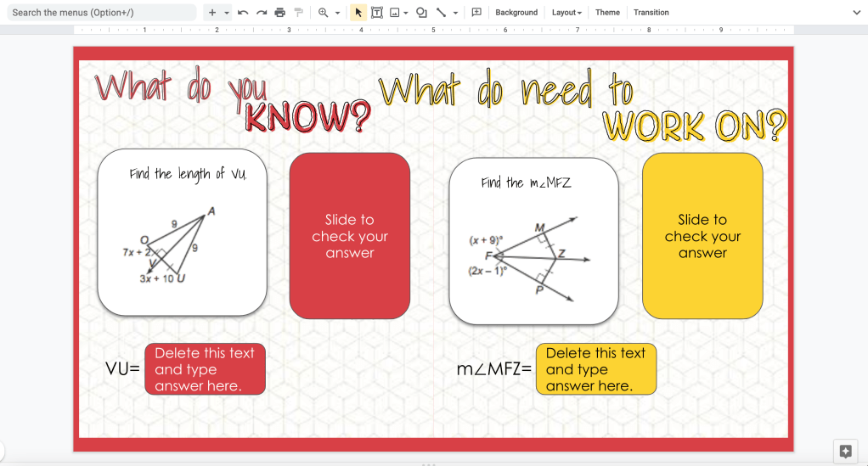868x466 pixels.
Task: Open the new slide layout dropdown arrow
Action: pos(227,13)
